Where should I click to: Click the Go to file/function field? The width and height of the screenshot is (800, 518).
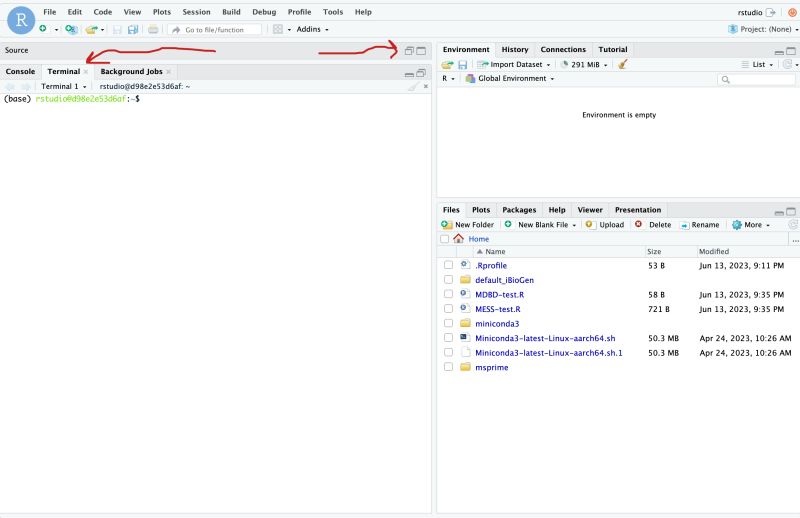[214, 30]
